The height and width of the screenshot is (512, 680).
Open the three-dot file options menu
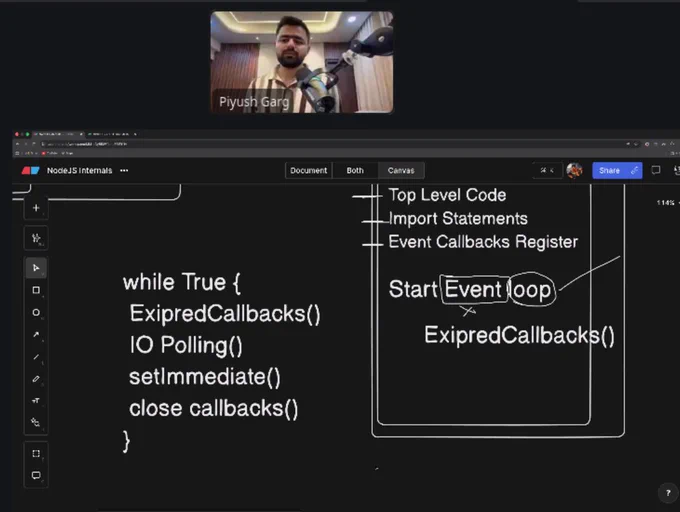124,170
